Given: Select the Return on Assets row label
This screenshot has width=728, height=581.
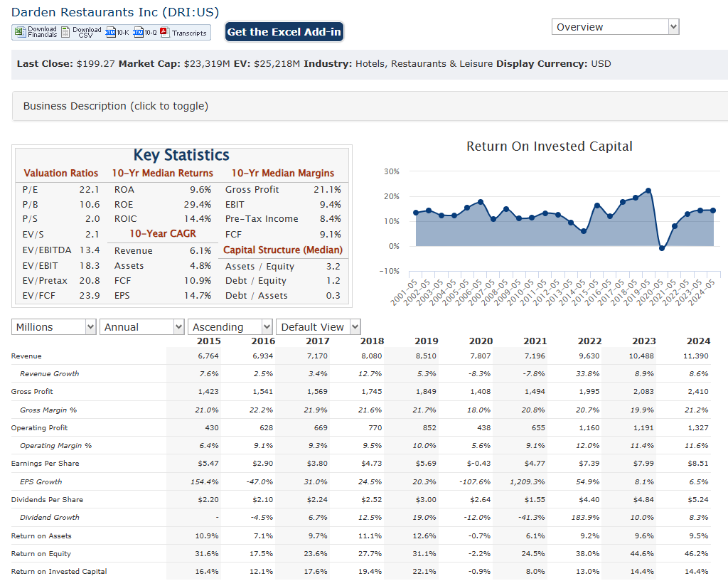Looking at the screenshot, I should 41,536.
